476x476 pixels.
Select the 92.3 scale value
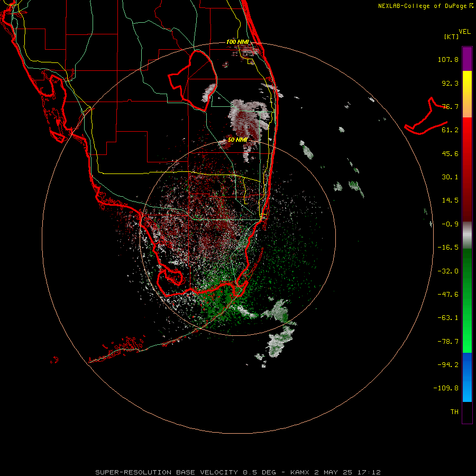450,83
